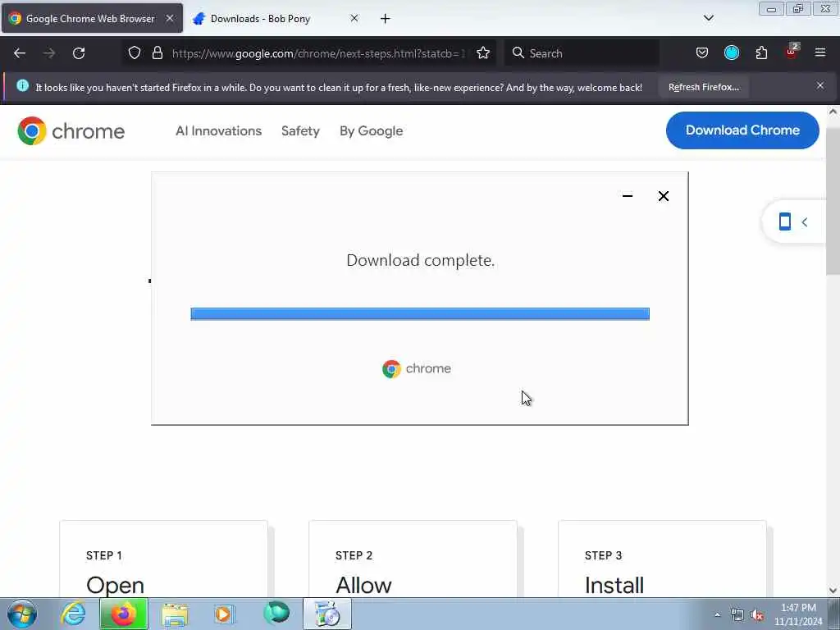Open the Windows Start menu orb
840x630 pixels.
[x=22, y=614]
